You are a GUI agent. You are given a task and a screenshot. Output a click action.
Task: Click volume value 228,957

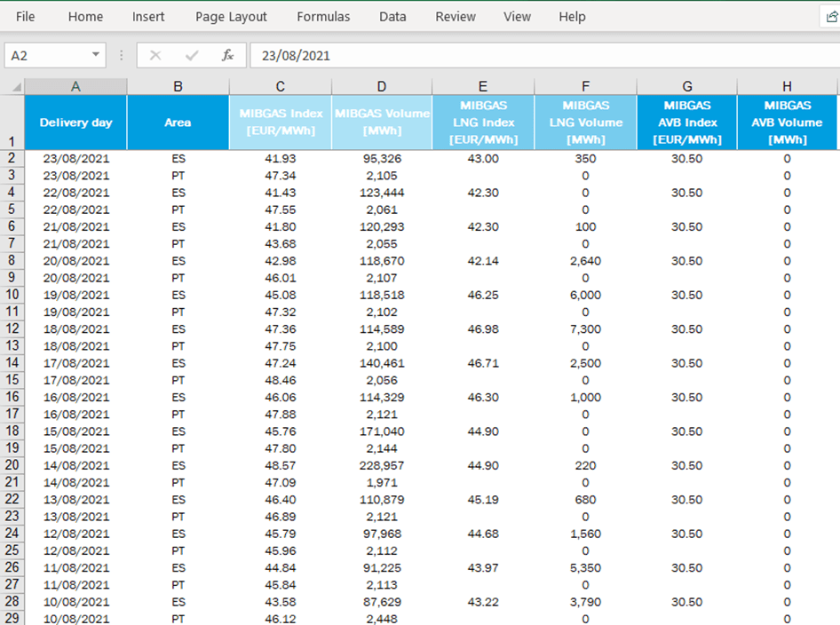click(382, 465)
